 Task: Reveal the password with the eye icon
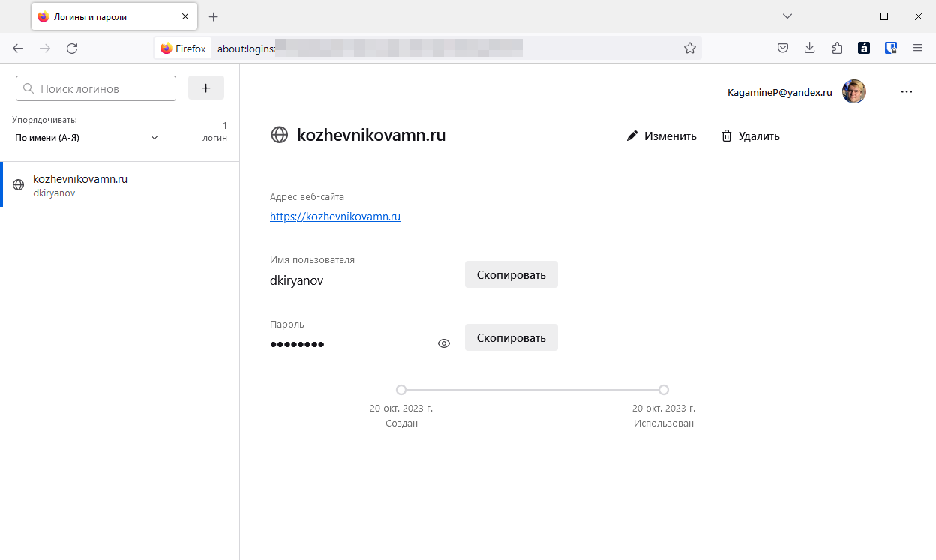click(443, 343)
